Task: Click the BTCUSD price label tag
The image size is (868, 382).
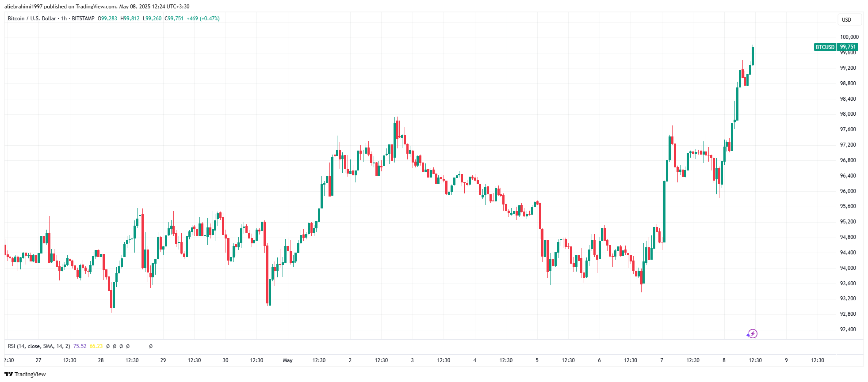Action: [x=825, y=47]
